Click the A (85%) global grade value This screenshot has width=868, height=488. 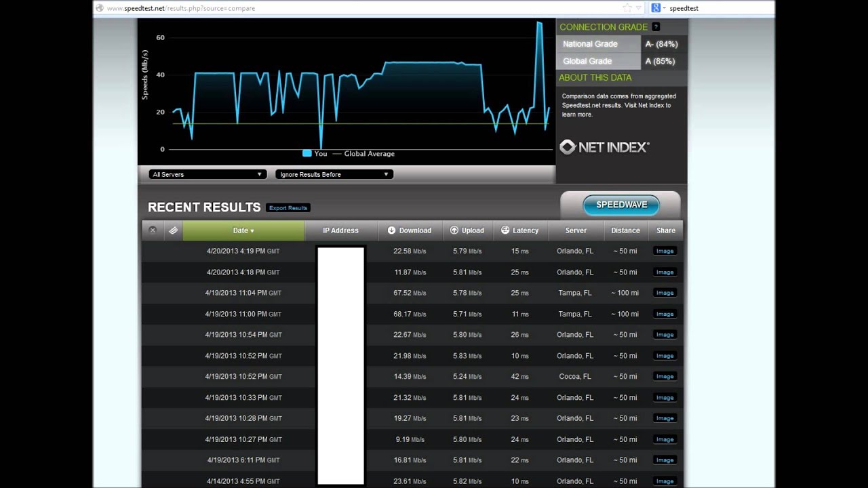pos(660,61)
